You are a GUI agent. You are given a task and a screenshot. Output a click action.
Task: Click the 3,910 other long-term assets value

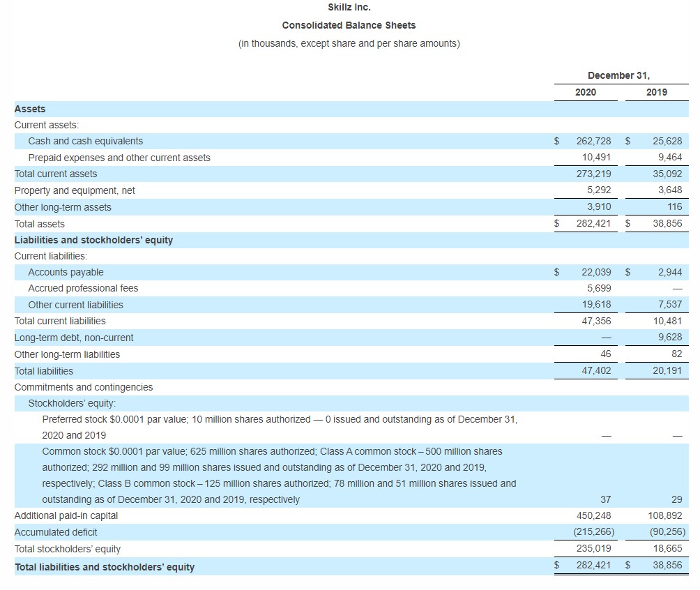tap(599, 207)
